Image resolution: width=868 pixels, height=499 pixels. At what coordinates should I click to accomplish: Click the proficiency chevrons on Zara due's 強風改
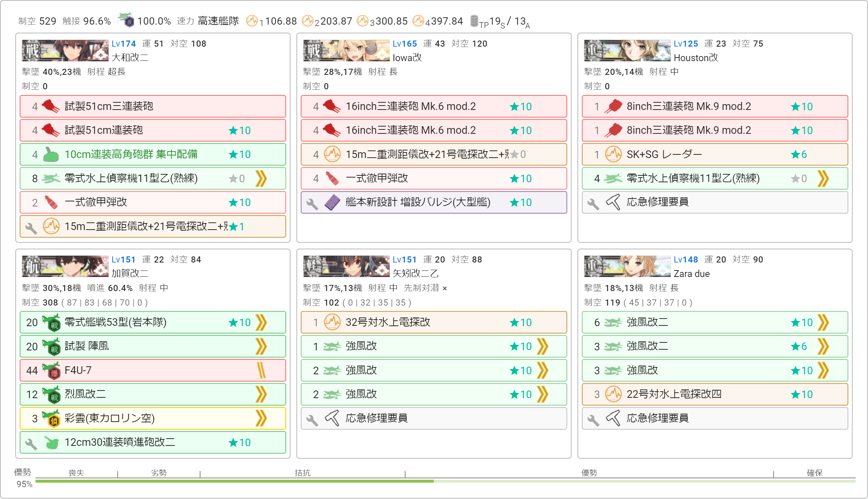point(824,371)
